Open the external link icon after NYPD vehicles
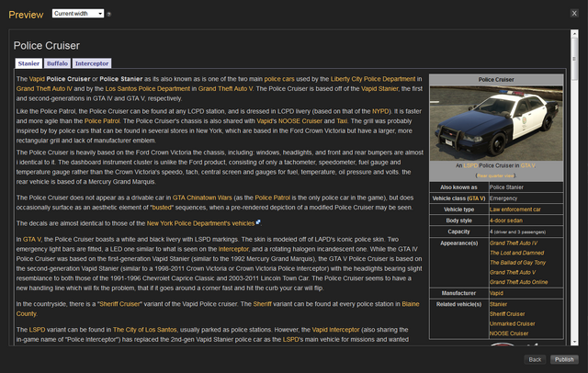Viewport: 588px width, 373px height. 258,222
